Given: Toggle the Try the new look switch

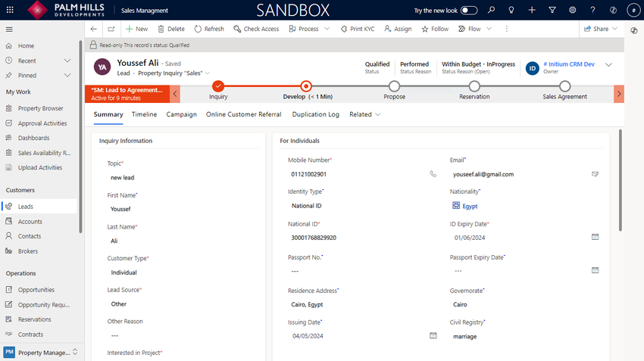Looking at the screenshot, I should pos(469,10).
